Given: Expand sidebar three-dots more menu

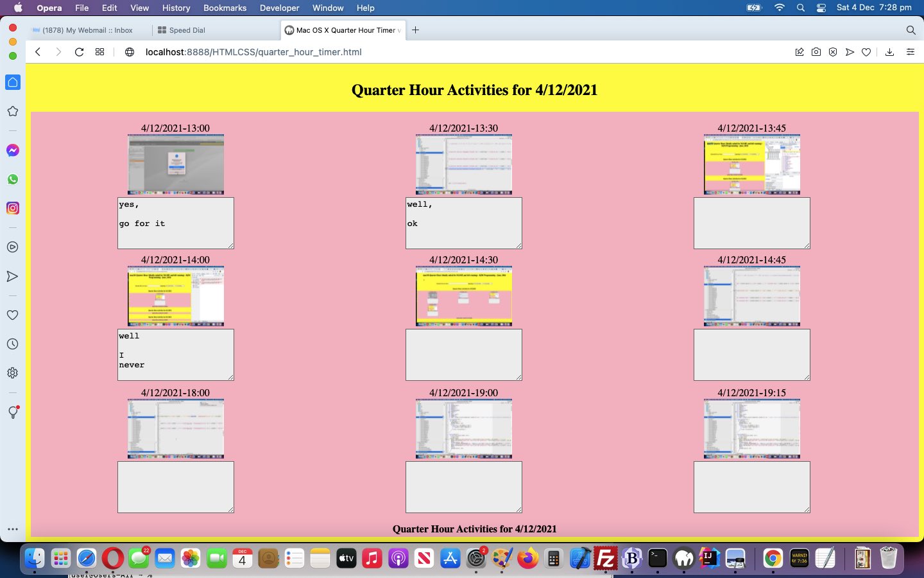Looking at the screenshot, I should [12, 529].
